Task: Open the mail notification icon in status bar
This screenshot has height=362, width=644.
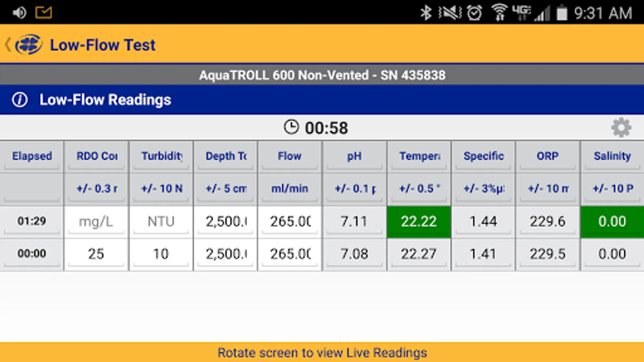Action: click(43, 12)
